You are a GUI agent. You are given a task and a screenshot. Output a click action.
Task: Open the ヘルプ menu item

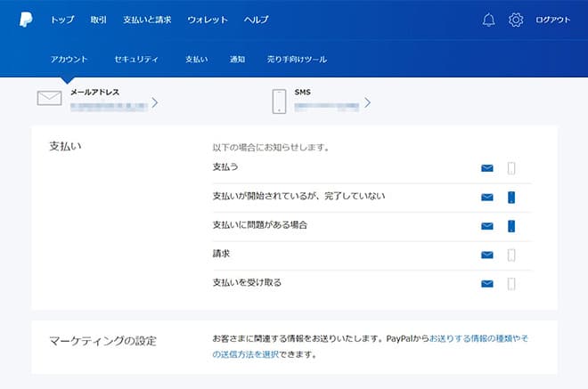pos(256,20)
